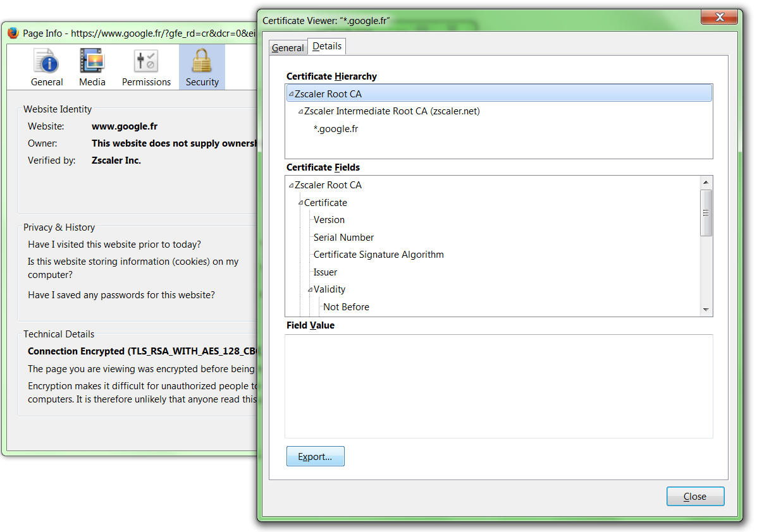Click scroll down arrow in Certificate Fields
Screen dimensions: 757x532
coord(706,310)
